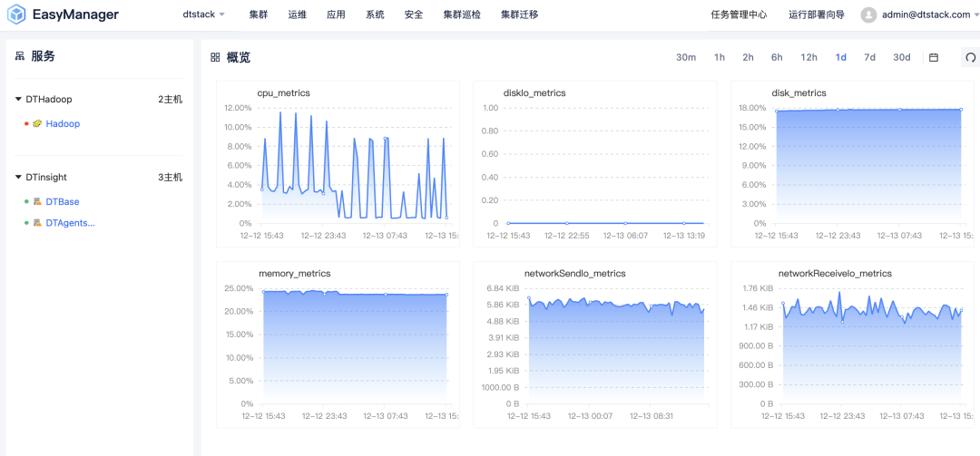Click the 12.00% label on cpu_metrics axis
Image resolution: width=980 pixels, height=456 pixels.
[x=238, y=108]
